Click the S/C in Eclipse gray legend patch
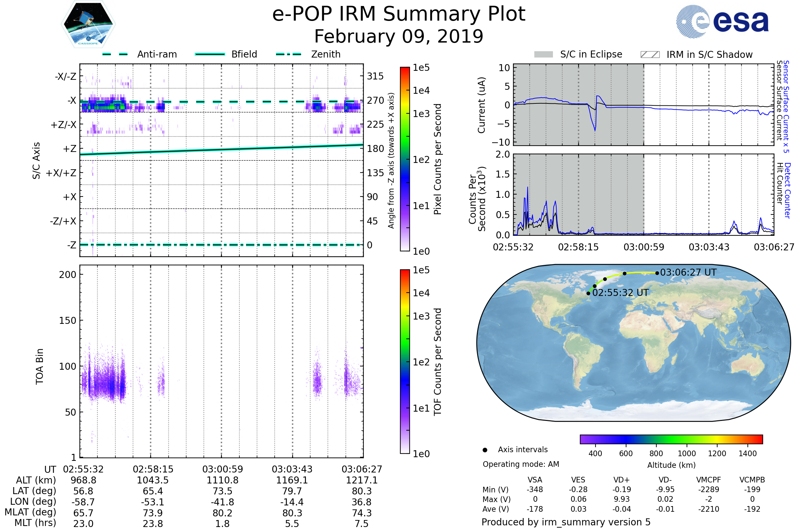798x532 pixels. [544, 55]
